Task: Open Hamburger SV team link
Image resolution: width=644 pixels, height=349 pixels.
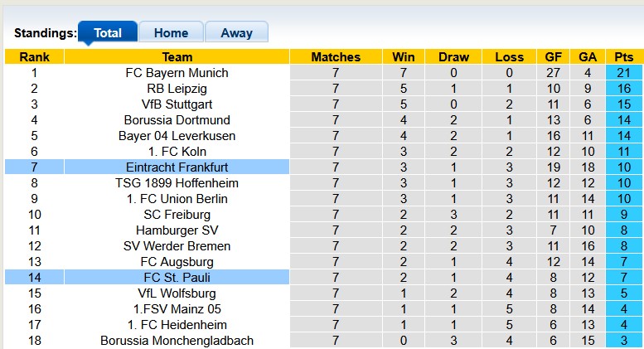Action: (x=177, y=230)
